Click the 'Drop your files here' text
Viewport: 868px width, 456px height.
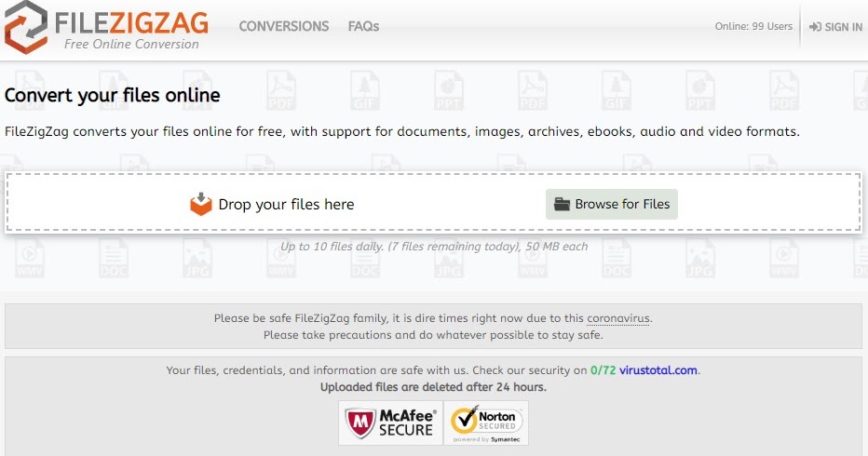point(286,204)
